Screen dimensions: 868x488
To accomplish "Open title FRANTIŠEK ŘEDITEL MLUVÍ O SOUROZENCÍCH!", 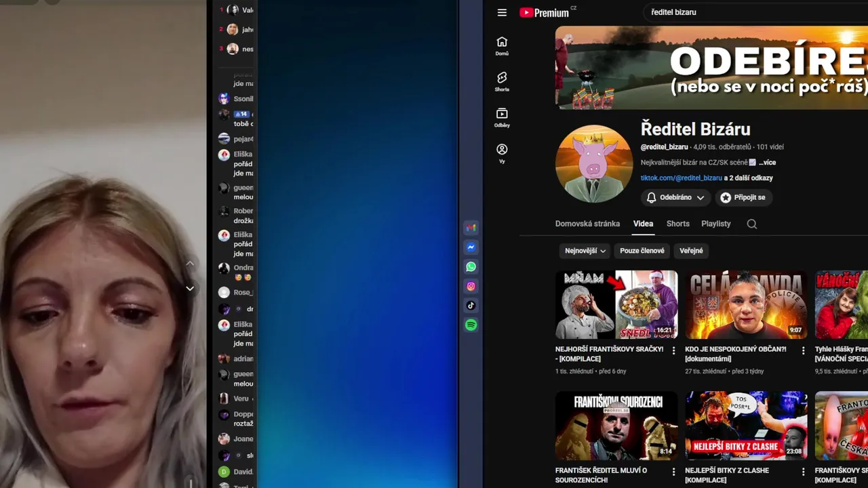I will coord(601,475).
